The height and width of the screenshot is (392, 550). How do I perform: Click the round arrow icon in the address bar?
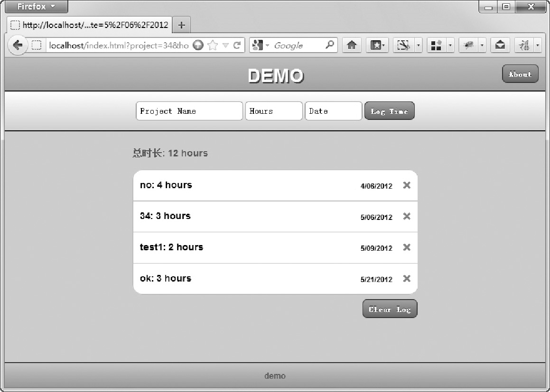[198, 45]
